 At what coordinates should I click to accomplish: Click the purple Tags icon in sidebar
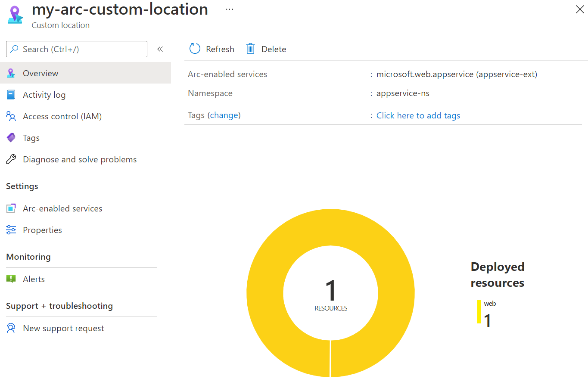11,138
